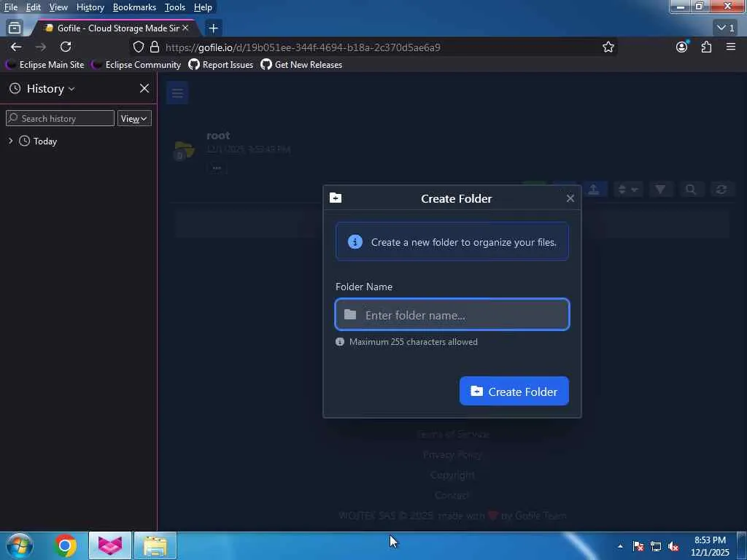The height and width of the screenshot is (560, 747).
Task: Open the Eclipse Main Site bookmark
Action: coord(45,65)
